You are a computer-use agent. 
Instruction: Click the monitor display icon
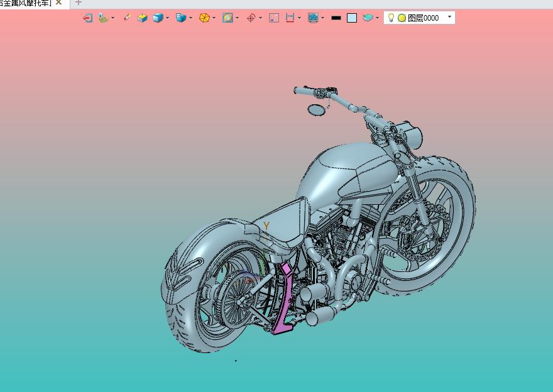coord(313,18)
